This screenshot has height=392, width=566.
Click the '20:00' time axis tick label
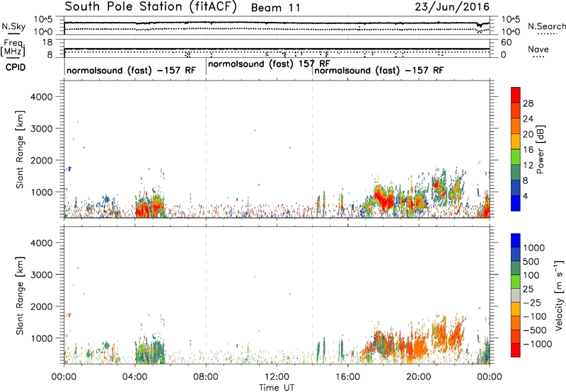click(419, 377)
